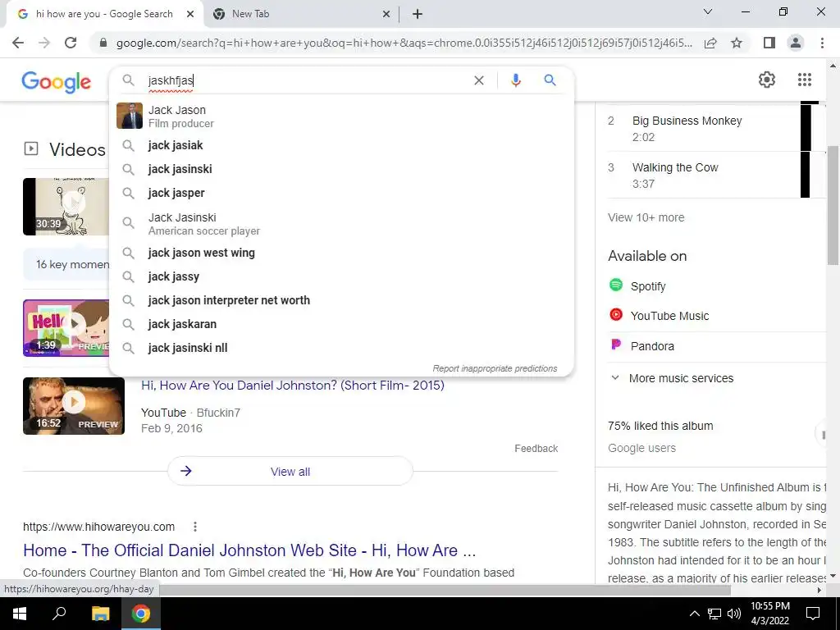Open the notification center
840x630 pixels.
tap(813, 614)
